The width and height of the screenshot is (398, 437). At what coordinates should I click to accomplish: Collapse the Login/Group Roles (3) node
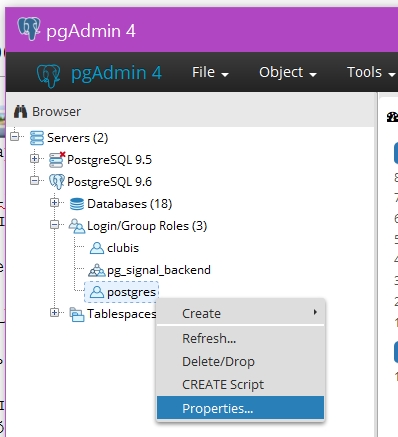54,225
